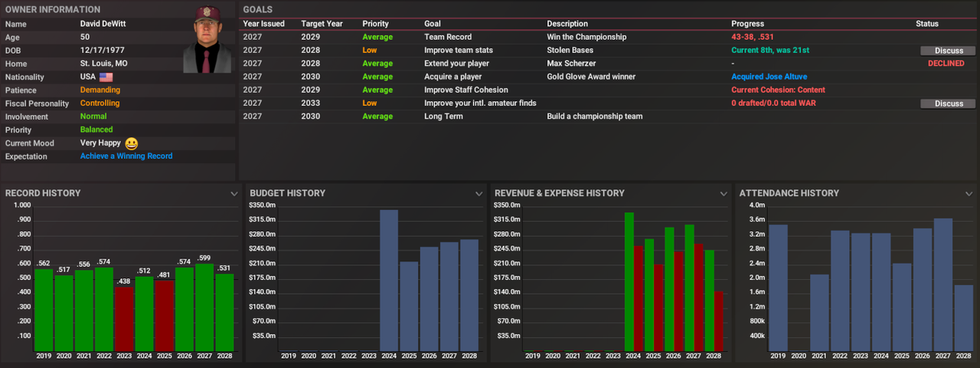Click the 12/17/1977 date of birth

pos(103,51)
